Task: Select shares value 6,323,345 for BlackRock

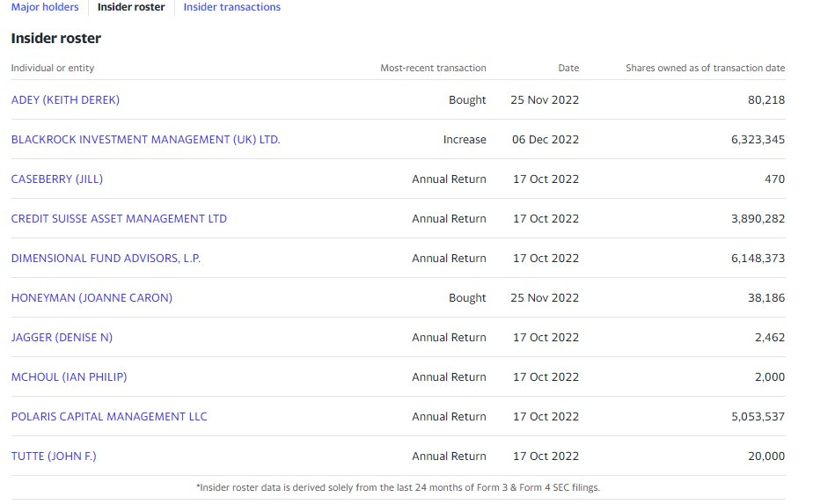Action: click(758, 140)
